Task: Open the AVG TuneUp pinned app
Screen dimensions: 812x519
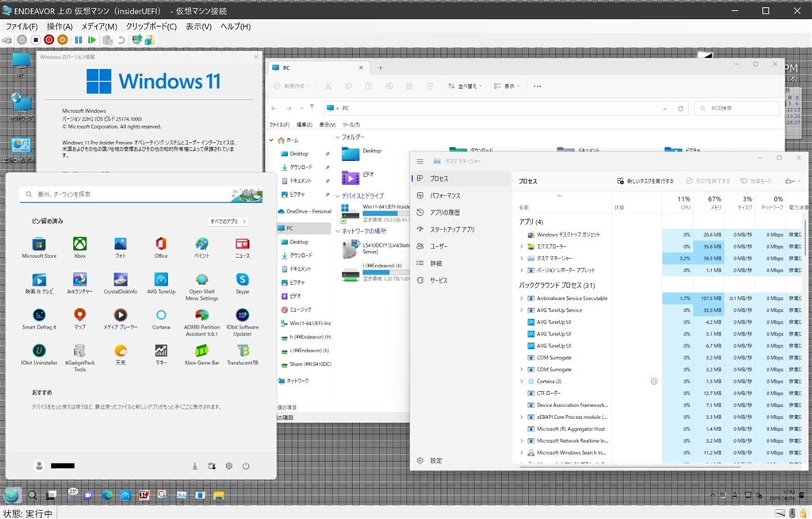Action: coord(161,280)
